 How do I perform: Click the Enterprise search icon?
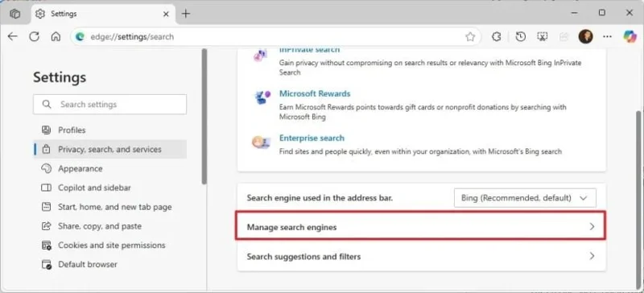pos(261,142)
